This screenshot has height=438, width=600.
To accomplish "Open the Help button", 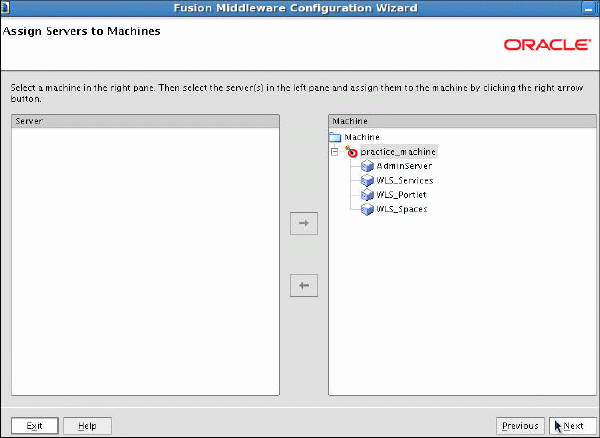I will point(87,426).
